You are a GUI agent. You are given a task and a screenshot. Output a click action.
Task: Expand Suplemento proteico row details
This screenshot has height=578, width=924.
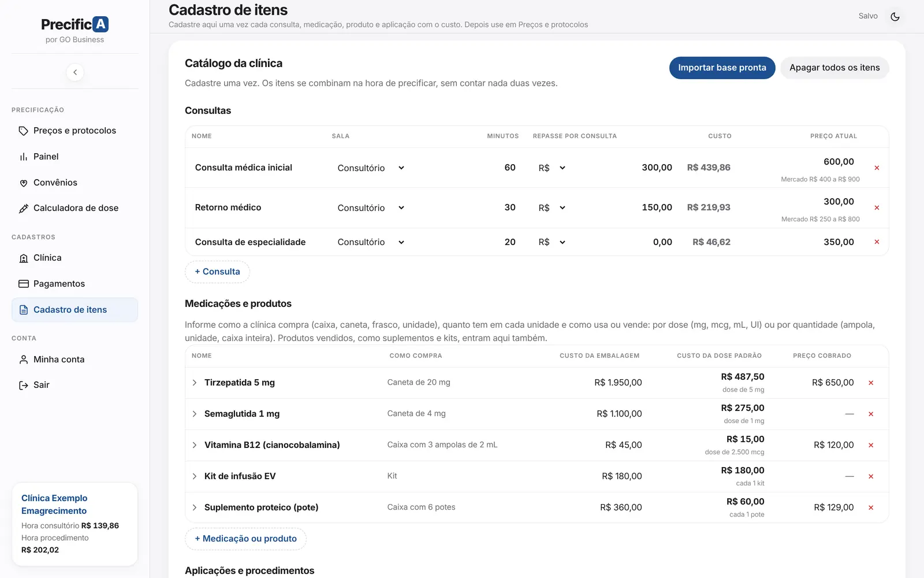(x=195, y=507)
